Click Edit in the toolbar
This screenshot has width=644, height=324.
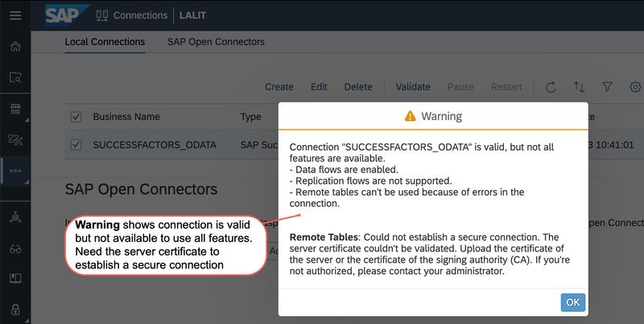[319, 87]
